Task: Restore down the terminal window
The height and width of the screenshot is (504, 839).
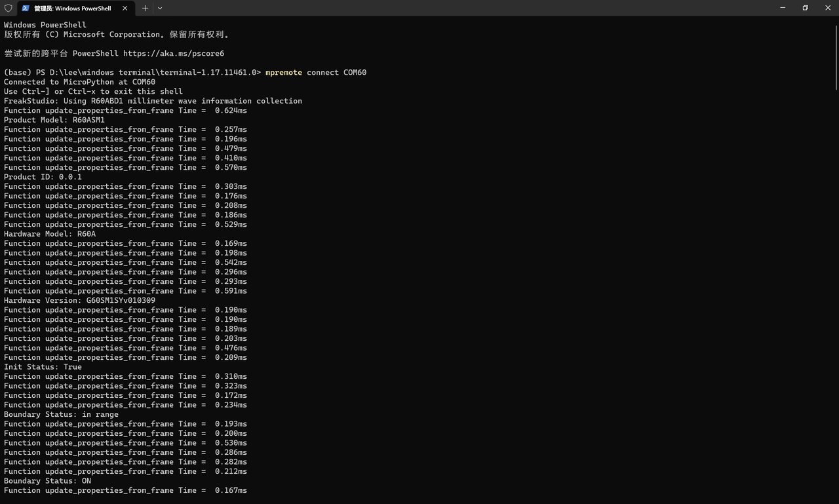Action: click(805, 8)
